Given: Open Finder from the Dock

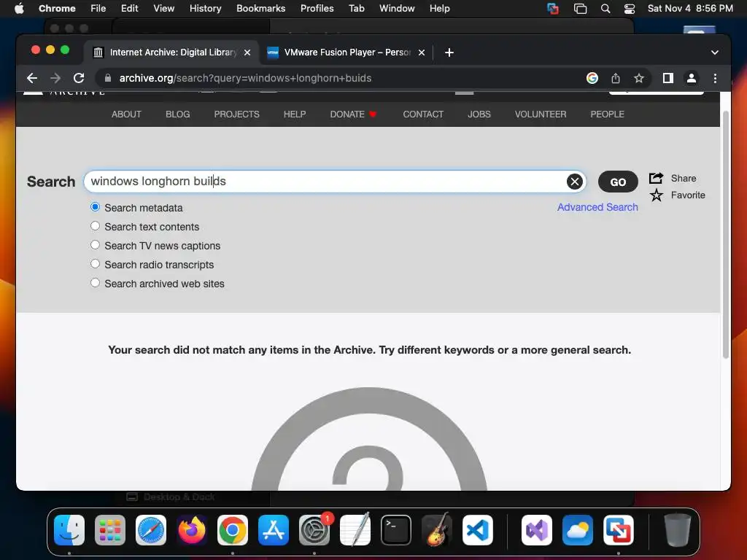Looking at the screenshot, I should point(69,530).
